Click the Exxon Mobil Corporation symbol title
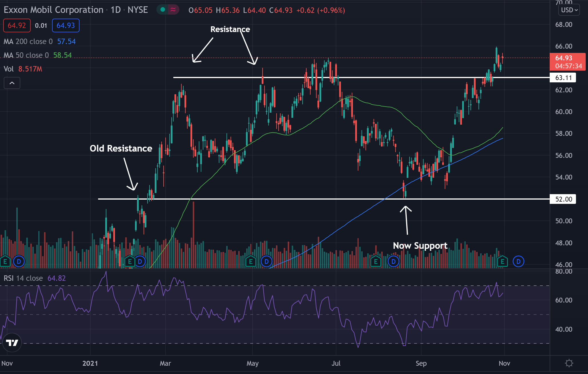Screen dimensions: 588x374 [53, 10]
